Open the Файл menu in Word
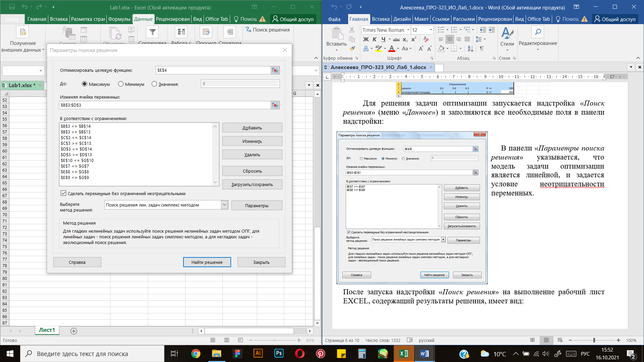The height and width of the screenshot is (362, 644). pyautogui.click(x=334, y=19)
